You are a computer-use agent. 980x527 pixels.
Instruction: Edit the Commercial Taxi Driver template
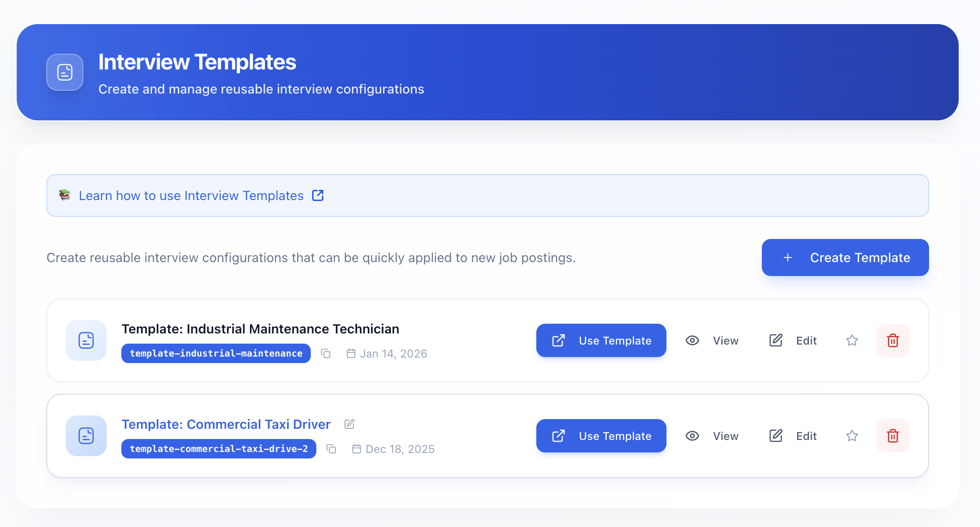793,436
